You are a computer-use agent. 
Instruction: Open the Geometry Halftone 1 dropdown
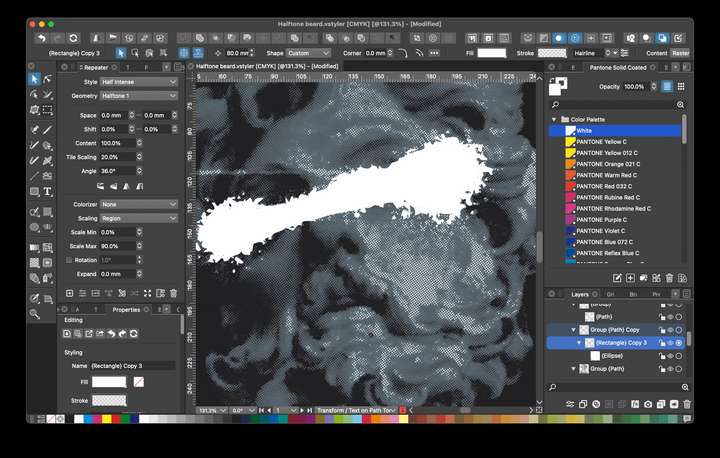click(138, 96)
